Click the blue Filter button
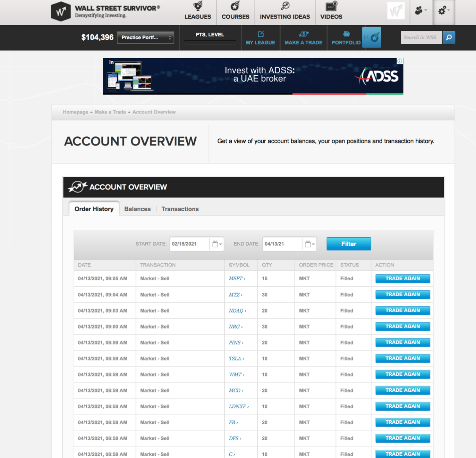Image resolution: width=476 pixels, height=458 pixels. coord(348,244)
